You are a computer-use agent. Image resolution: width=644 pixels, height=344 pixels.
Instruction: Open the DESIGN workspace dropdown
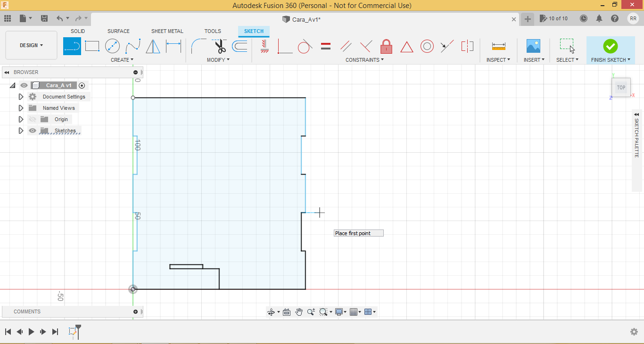[x=31, y=45]
